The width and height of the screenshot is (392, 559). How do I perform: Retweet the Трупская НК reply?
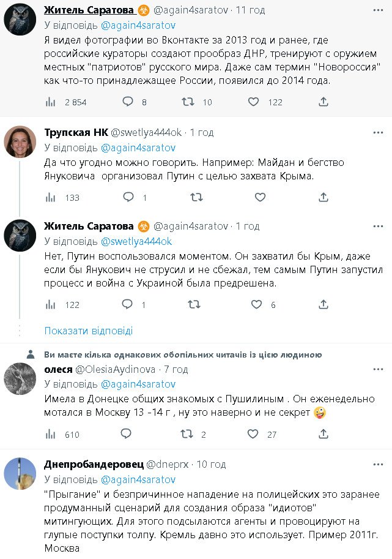[196, 197]
